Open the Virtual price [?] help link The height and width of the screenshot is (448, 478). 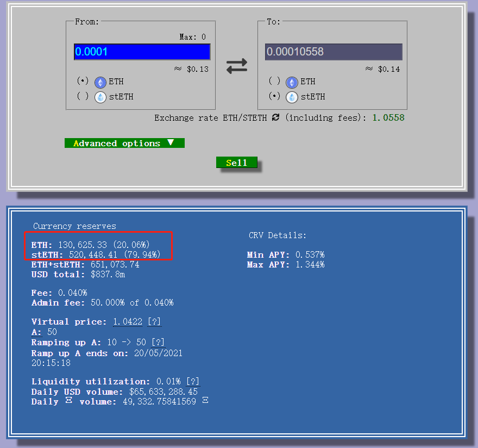(x=155, y=322)
